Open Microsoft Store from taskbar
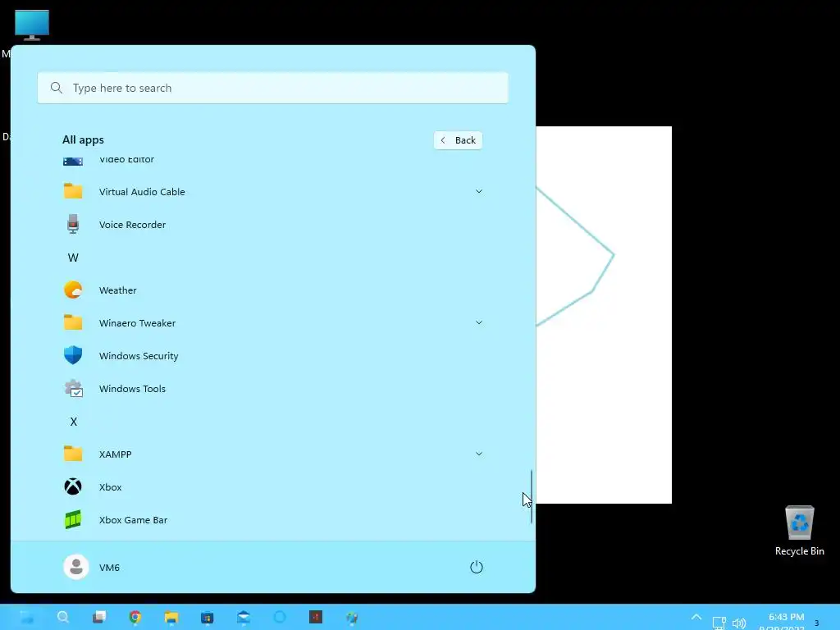 208,617
